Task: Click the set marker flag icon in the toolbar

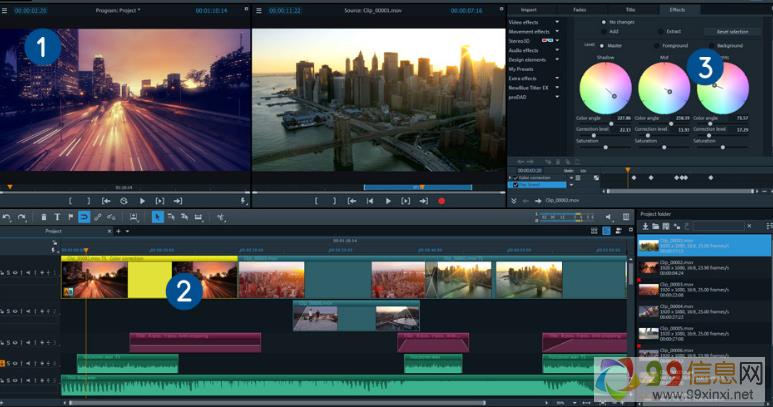Action: 71,217
